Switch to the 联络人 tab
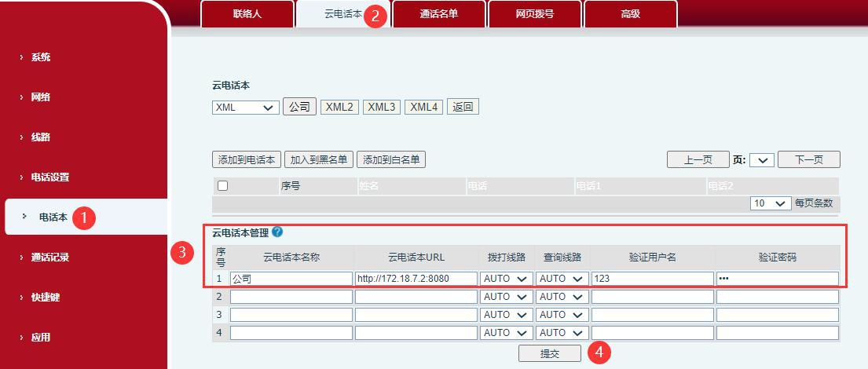 [x=247, y=14]
